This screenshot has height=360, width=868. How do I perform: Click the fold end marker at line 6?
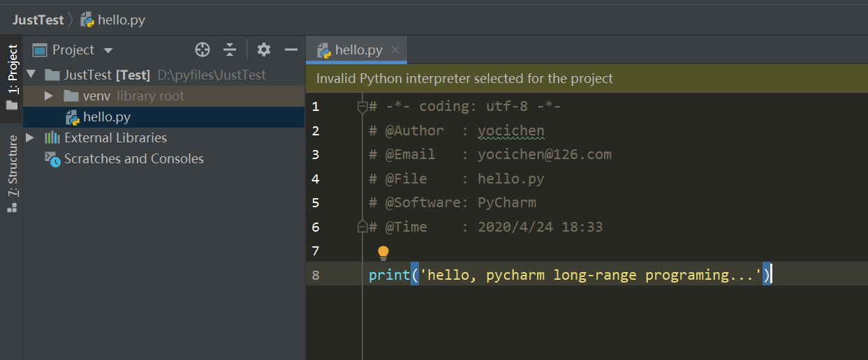[362, 227]
